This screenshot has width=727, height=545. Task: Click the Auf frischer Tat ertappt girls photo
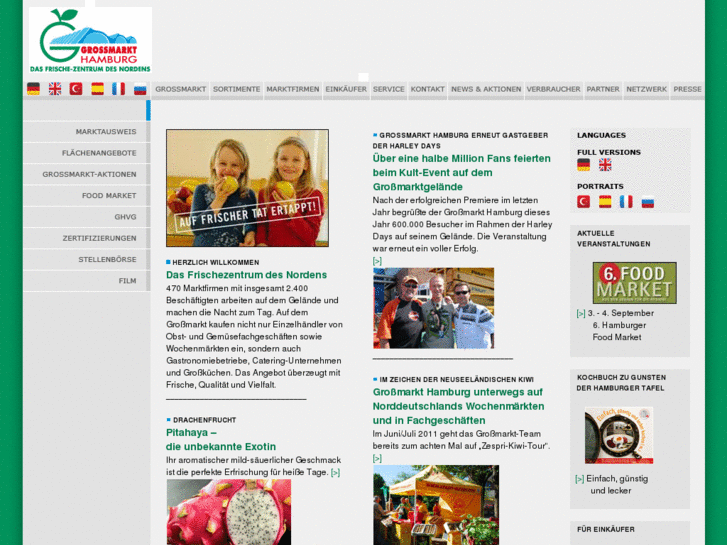(x=247, y=188)
